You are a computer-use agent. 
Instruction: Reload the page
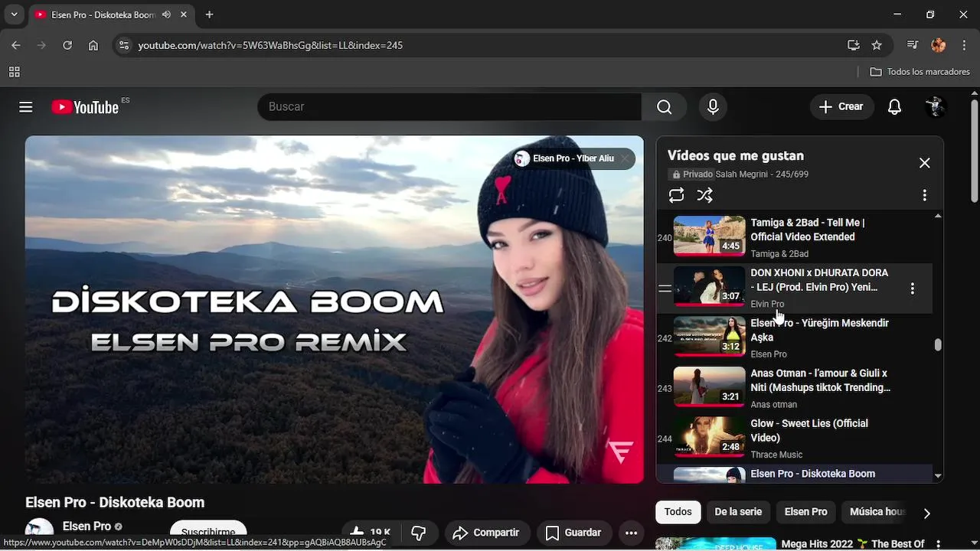67,45
